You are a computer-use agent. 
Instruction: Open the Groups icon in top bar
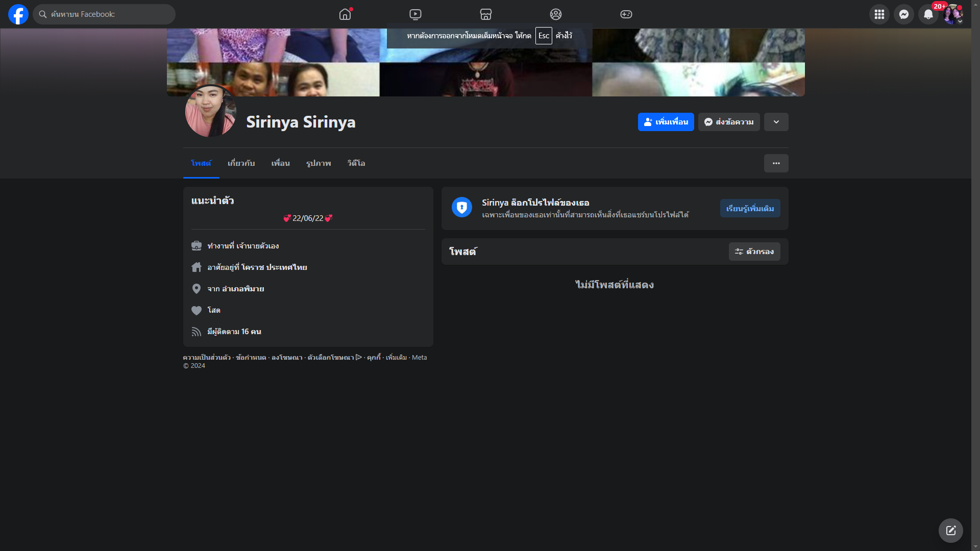[x=556, y=14]
